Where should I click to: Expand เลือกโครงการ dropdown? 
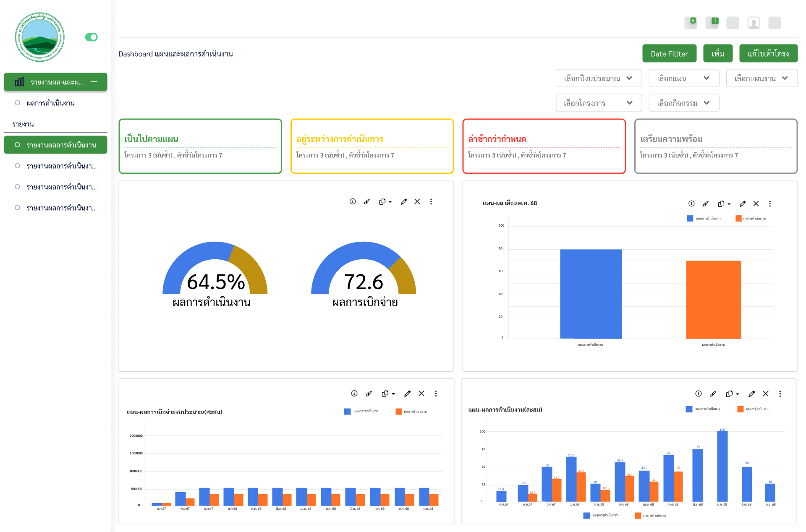tap(598, 103)
